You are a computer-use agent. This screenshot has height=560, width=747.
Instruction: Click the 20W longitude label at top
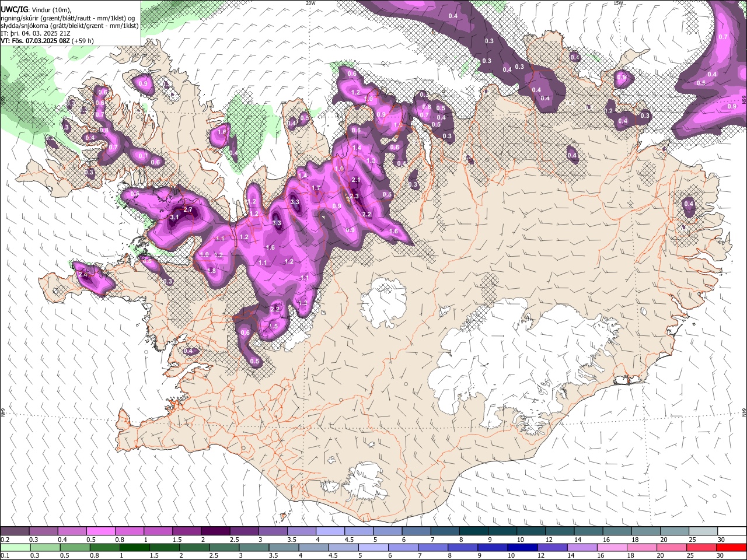(x=310, y=3)
